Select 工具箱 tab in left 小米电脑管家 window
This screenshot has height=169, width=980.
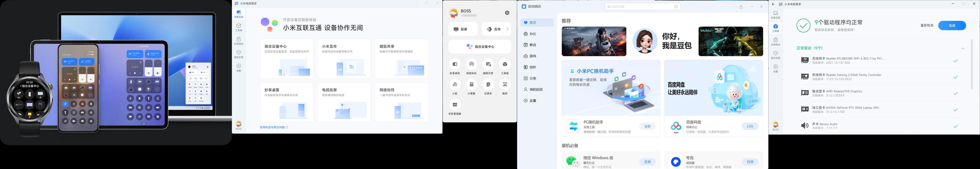click(238, 28)
